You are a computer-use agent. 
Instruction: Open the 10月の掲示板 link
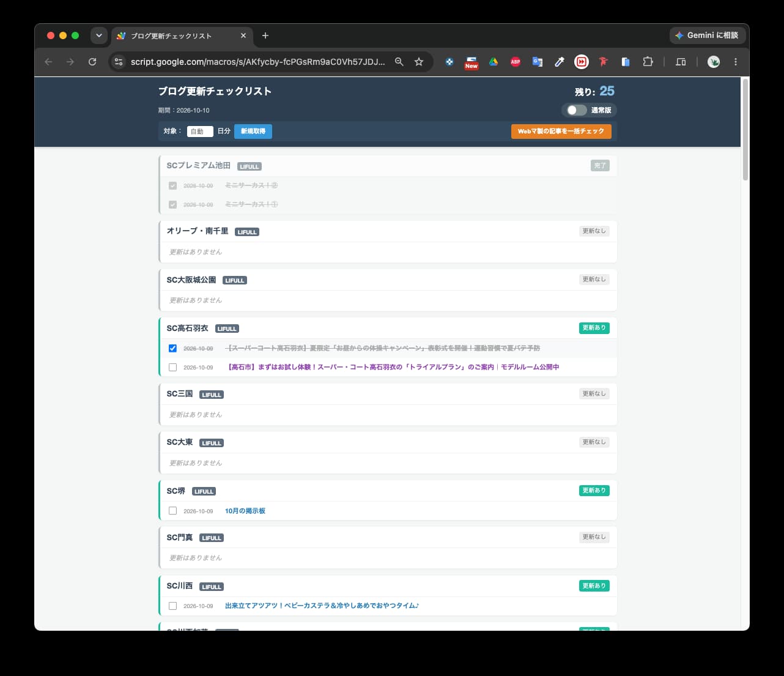(245, 511)
